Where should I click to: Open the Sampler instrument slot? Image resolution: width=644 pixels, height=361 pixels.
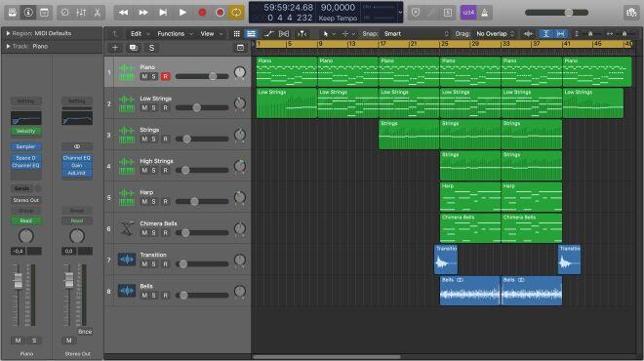(x=25, y=146)
